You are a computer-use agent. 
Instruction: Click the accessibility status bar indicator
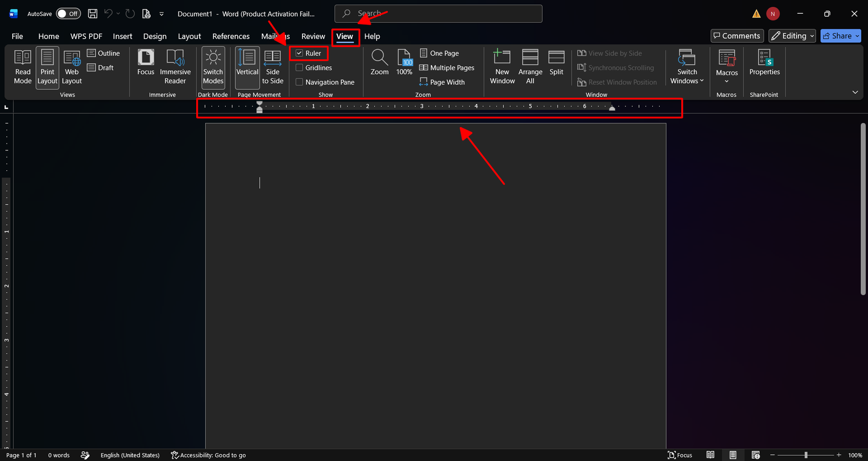tap(208, 455)
